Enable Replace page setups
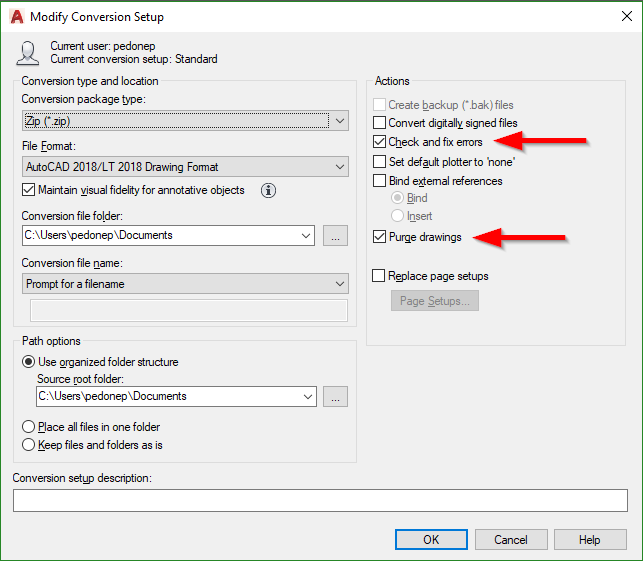This screenshot has height=561, width=643. 380,275
